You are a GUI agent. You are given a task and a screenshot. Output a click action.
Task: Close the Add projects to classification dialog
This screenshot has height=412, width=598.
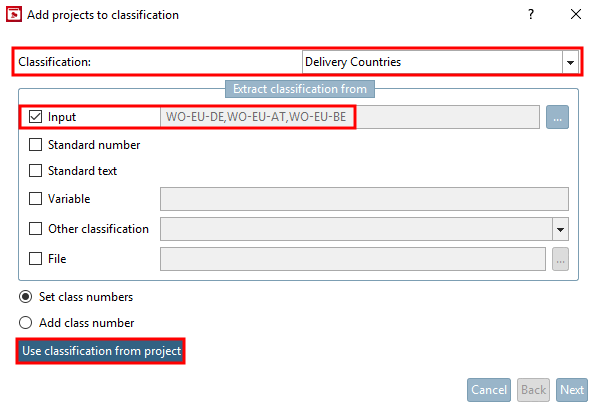pyautogui.click(x=575, y=14)
